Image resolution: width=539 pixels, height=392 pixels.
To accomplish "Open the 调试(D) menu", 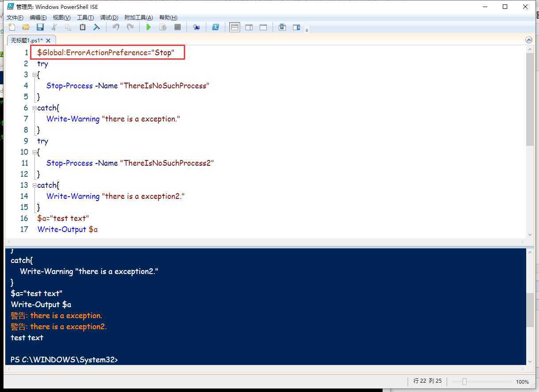I will point(109,18).
